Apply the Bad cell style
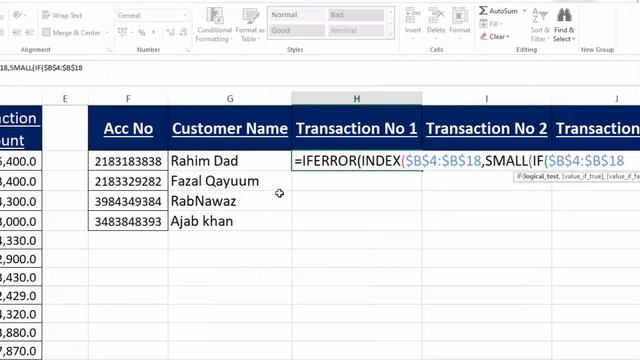Viewport: 640px width, 360px height. click(356, 15)
